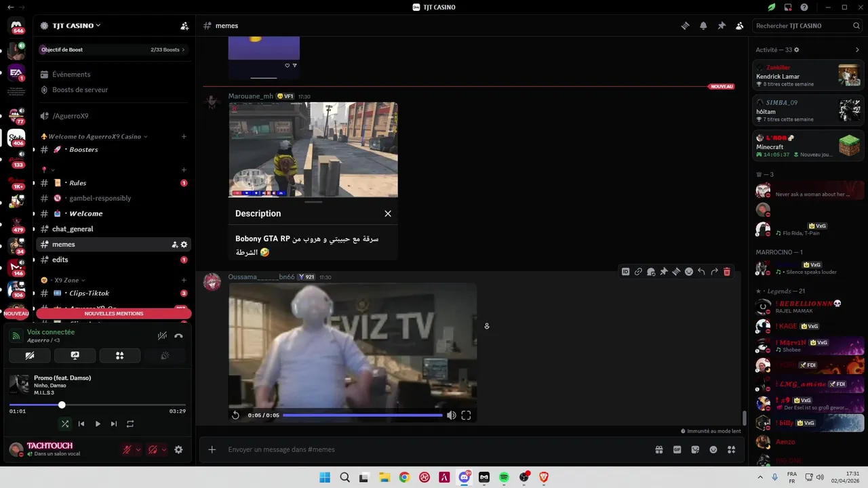Jump to NOUVELLES MENTIONS

pos(113,314)
